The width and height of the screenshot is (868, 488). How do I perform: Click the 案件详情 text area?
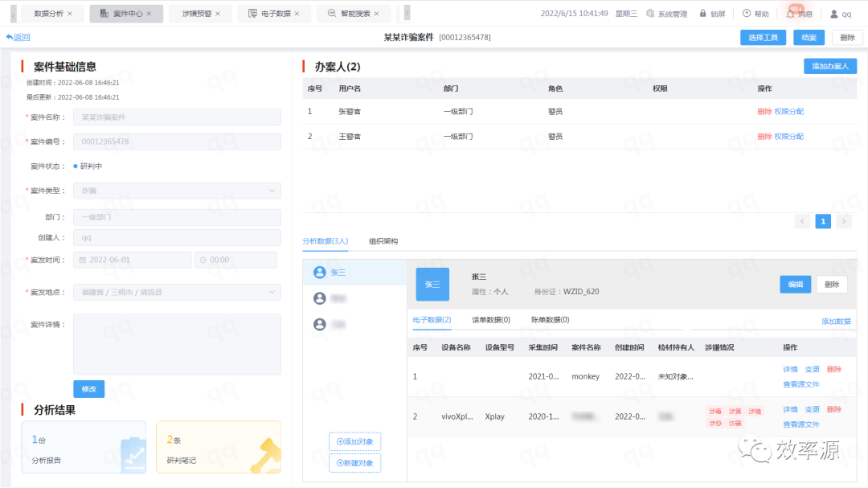(177, 345)
